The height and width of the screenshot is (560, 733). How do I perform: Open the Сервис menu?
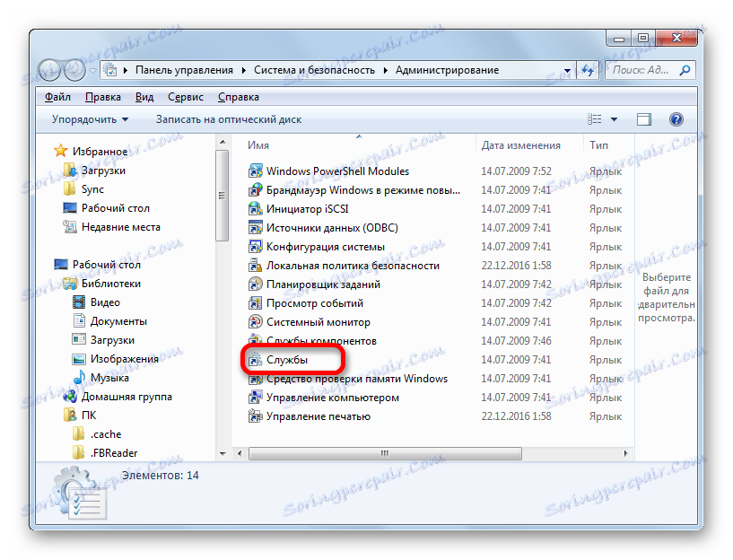186,97
